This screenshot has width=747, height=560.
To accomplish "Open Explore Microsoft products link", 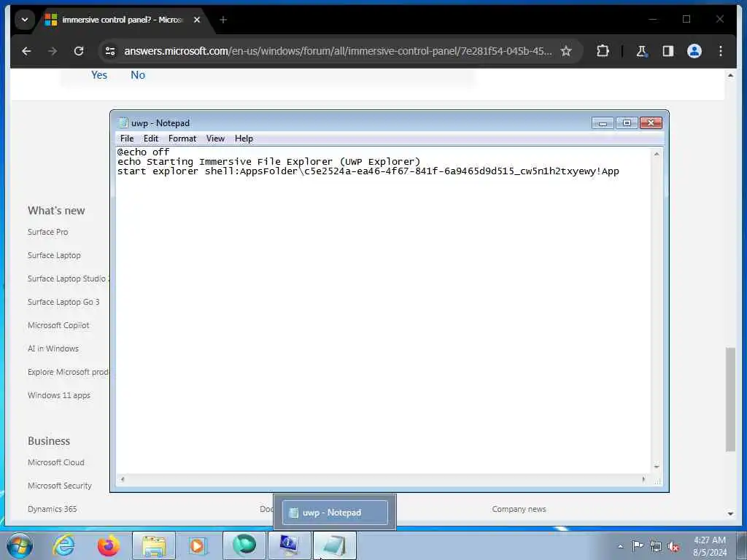I will click(x=68, y=372).
